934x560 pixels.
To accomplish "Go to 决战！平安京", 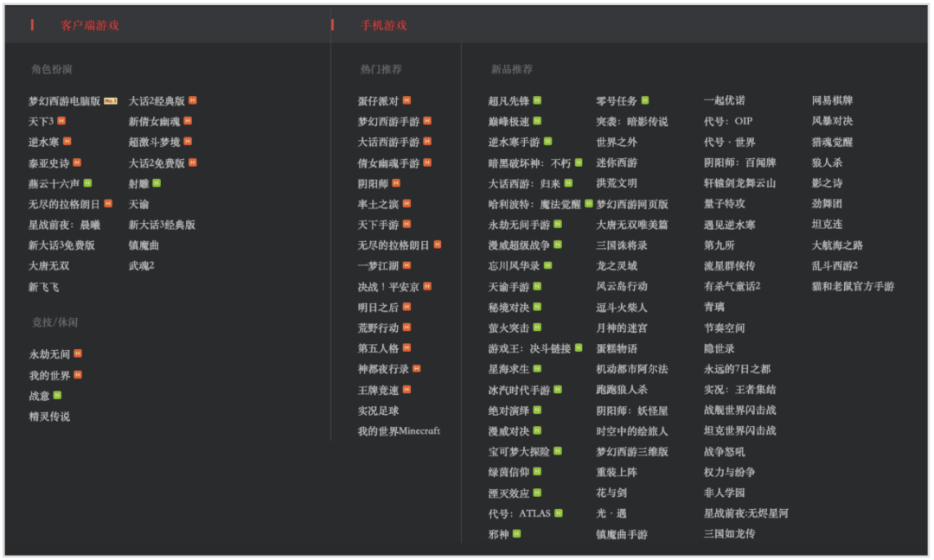I will click(x=388, y=287).
